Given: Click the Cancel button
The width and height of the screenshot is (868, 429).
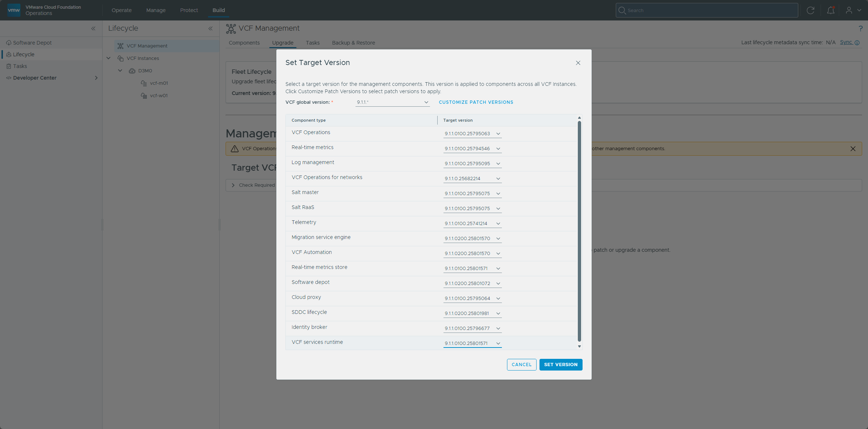Looking at the screenshot, I should click(x=522, y=365).
